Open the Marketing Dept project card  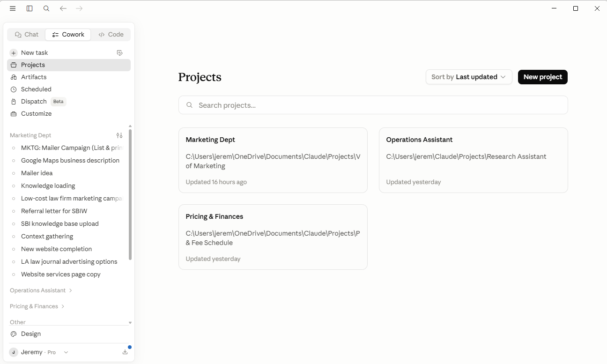coord(273,160)
